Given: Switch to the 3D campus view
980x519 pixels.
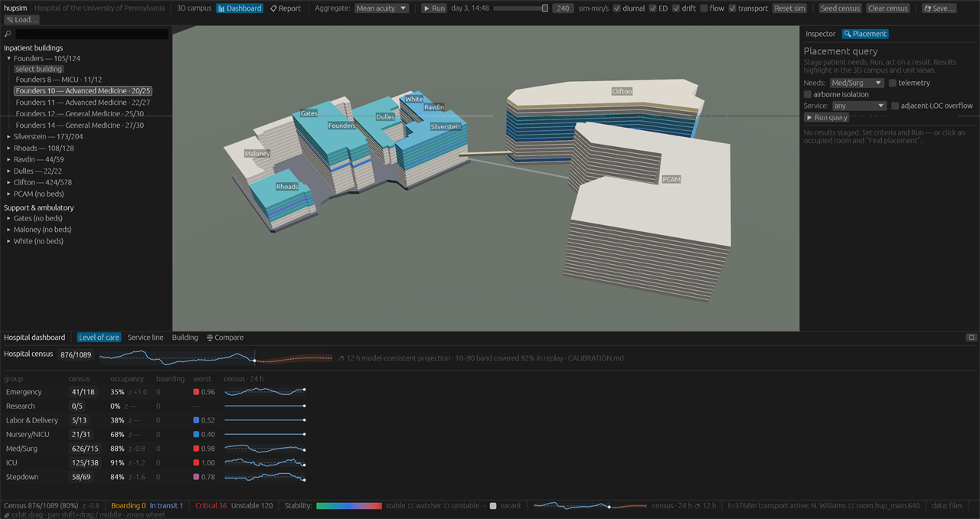Looking at the screenshot, I should pos(194,8).
